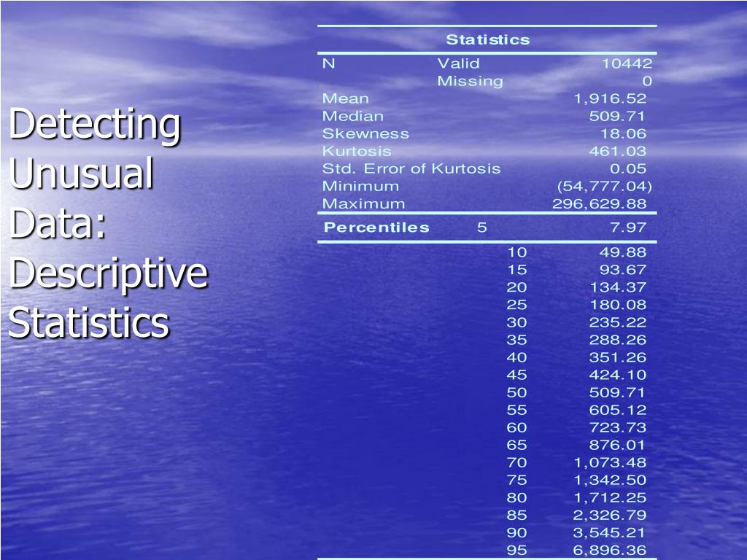Click the Maximum value 296,629.88
747x560 pixels.
pyautogui.click(x=600, y=204)
